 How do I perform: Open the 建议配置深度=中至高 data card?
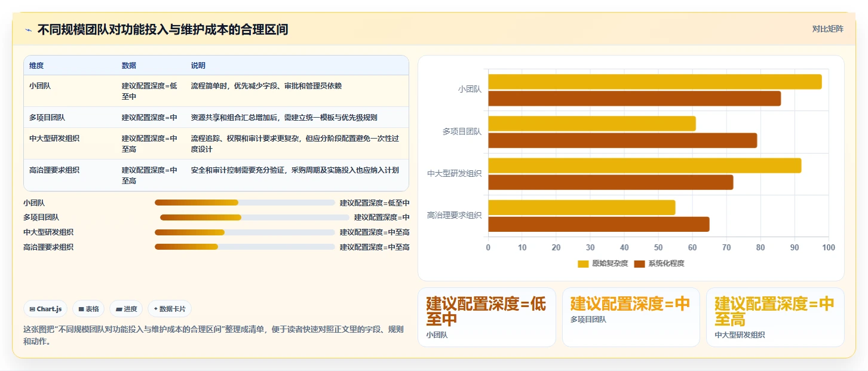pos(775,317)
